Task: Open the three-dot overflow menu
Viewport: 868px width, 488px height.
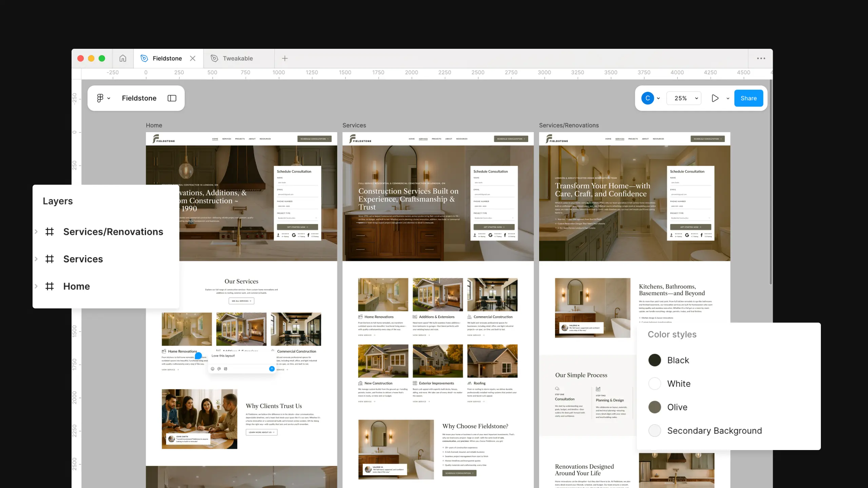Action: (x=761, y=58)
